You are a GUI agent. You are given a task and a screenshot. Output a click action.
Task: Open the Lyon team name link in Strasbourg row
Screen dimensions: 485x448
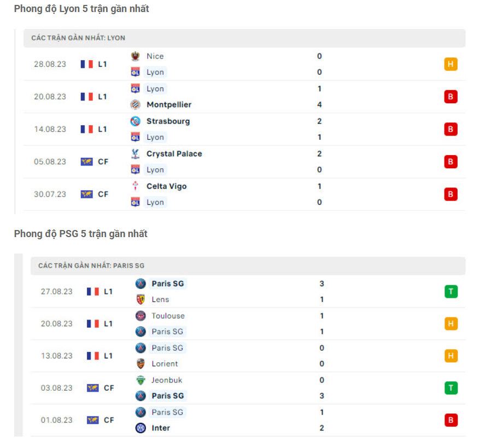[x=155, y=137]
